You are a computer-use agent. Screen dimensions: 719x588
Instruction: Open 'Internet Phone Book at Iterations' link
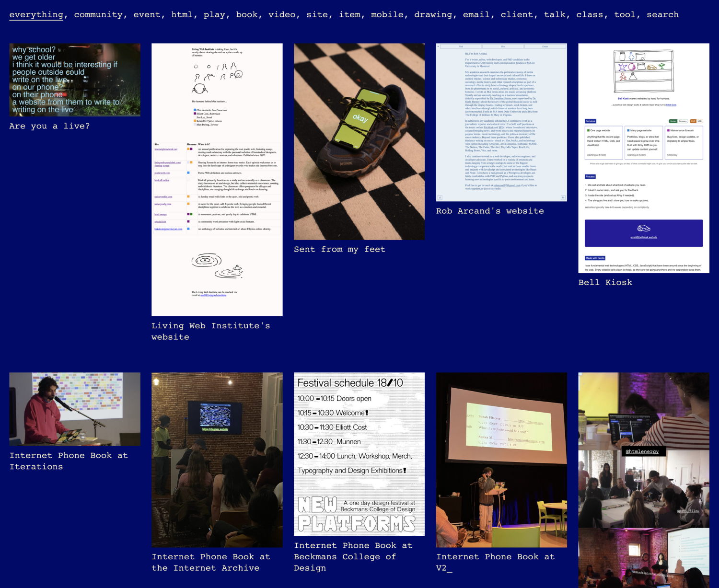coord(69,461)
